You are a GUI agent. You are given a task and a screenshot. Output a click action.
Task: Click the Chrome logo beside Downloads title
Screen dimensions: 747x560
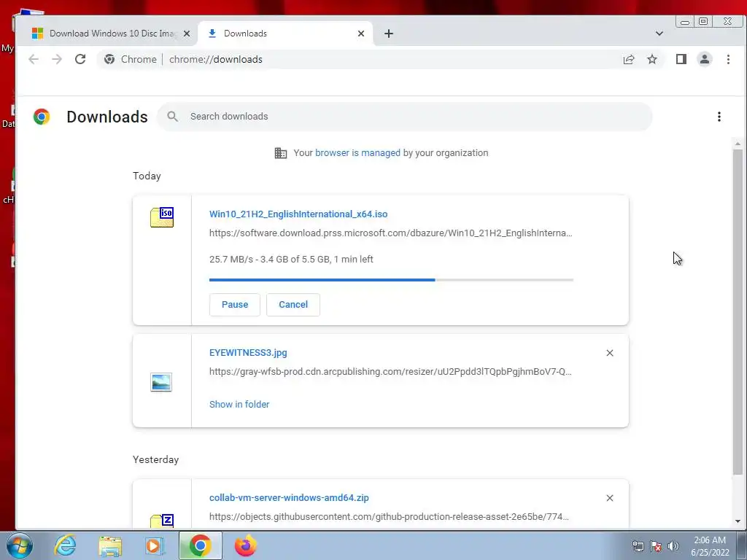tap(42, 117)
